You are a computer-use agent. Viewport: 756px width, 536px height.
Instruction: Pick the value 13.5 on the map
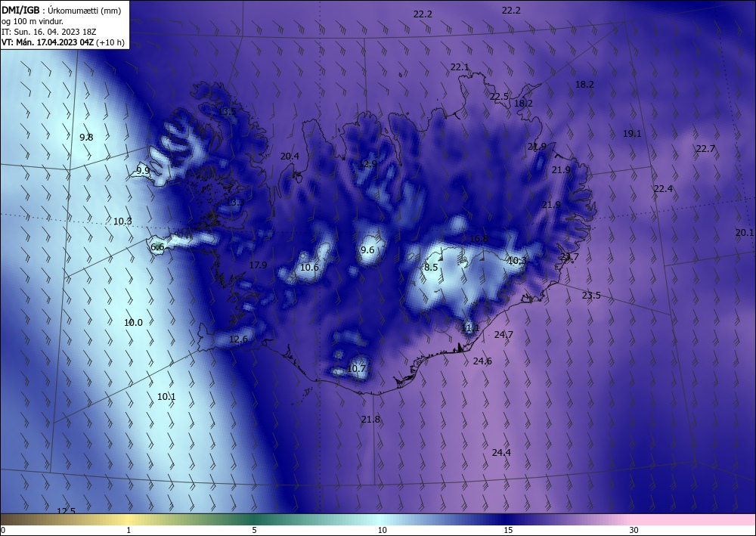click(227, 112)
